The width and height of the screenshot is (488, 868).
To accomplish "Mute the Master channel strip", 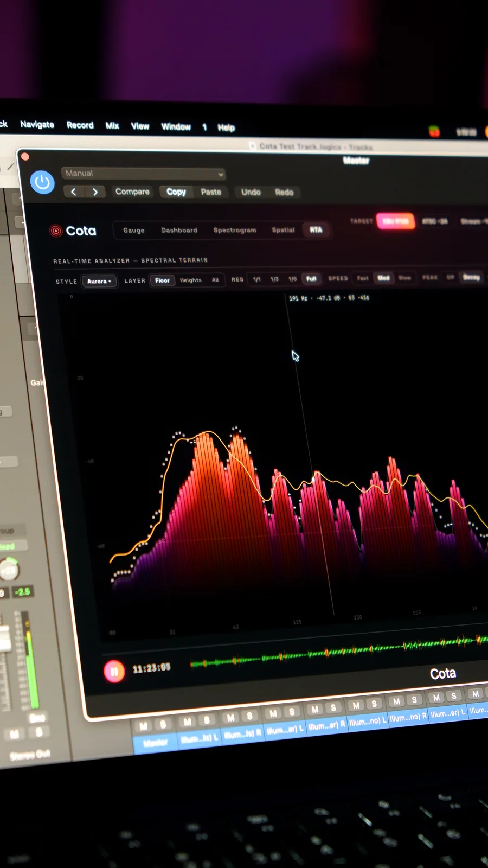I will [x=144, y=726].
